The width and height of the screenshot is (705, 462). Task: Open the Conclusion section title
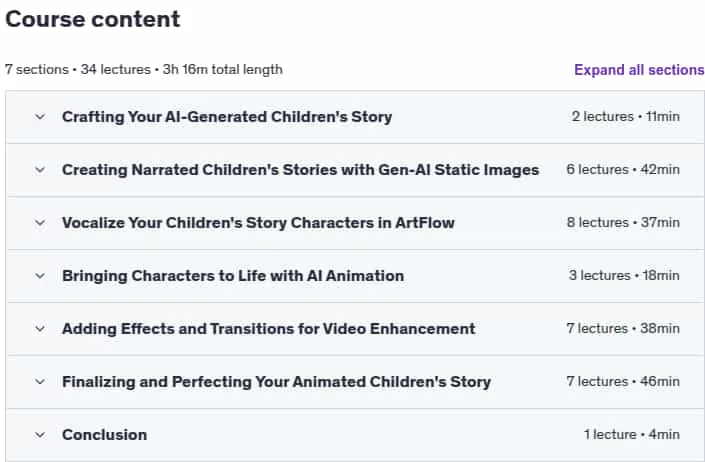tap(104, 435)
